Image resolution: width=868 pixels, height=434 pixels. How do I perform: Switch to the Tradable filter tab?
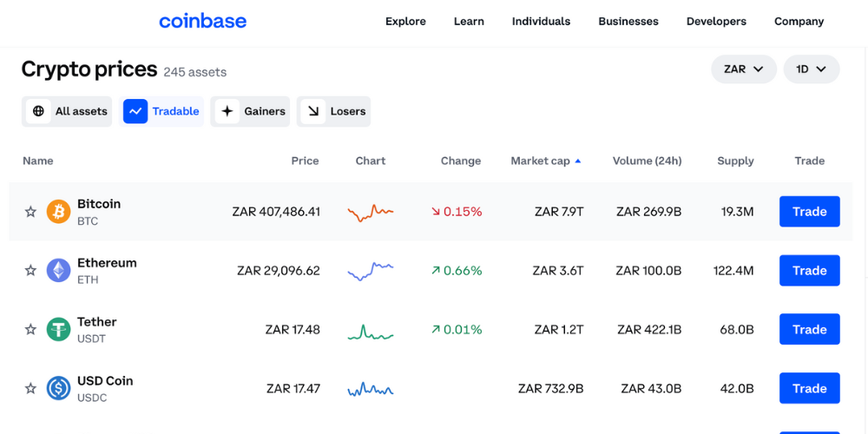(x=162, y=111)
